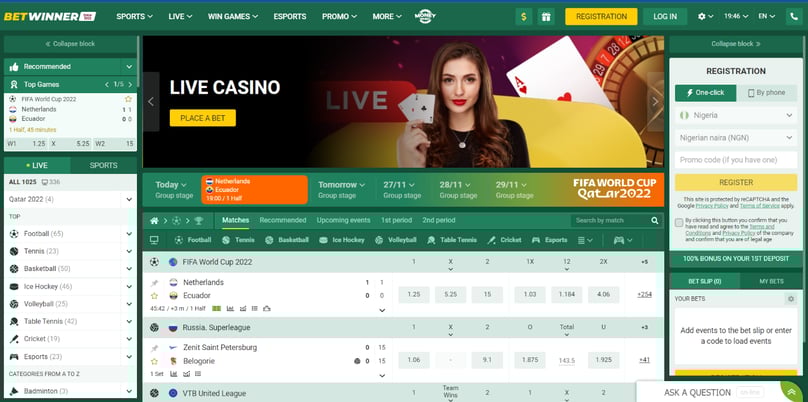808x402 pixels.
Task: Favorite the Netherlands vs Ecuador match star
Action: (x=154, y=296)
